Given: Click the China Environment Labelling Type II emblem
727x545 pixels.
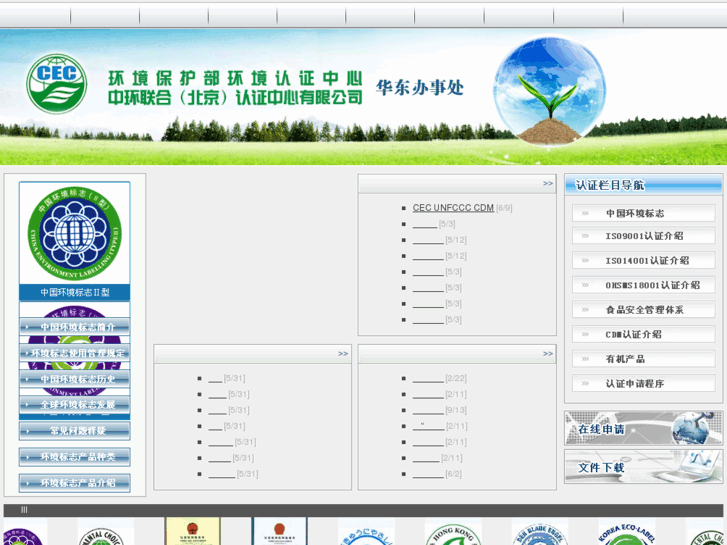Looking at the screenshot, I should (x=75, y=233).
